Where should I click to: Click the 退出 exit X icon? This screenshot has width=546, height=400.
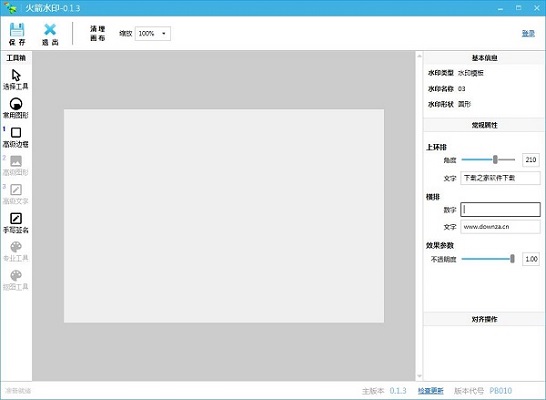coord(50,30)
